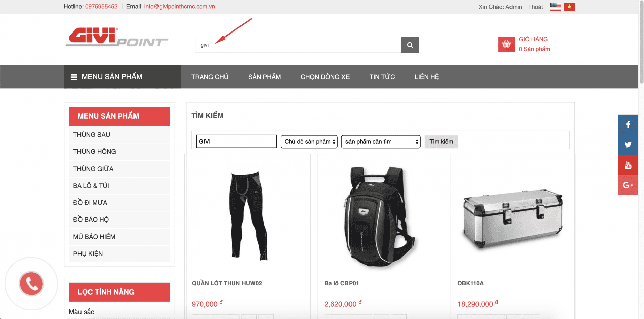Open the GIỎ HÀNG cart link

(x=533, y=39)
